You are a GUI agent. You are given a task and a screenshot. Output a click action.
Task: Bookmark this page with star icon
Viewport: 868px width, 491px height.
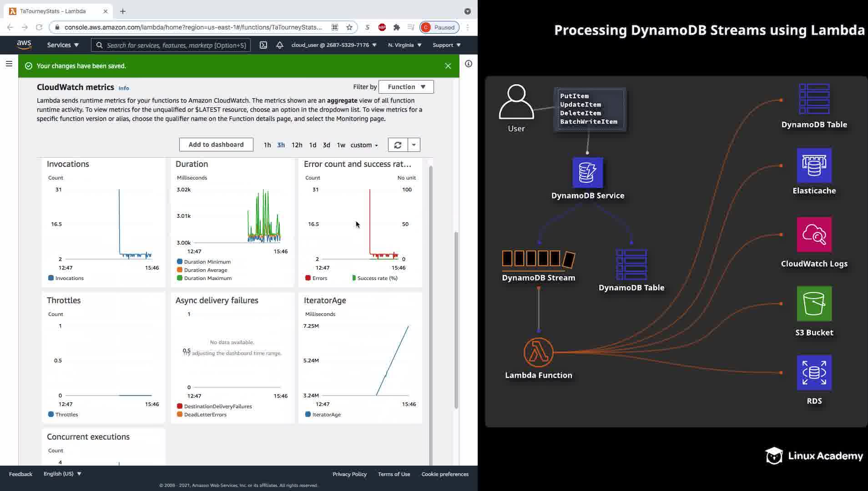(349, 27)
